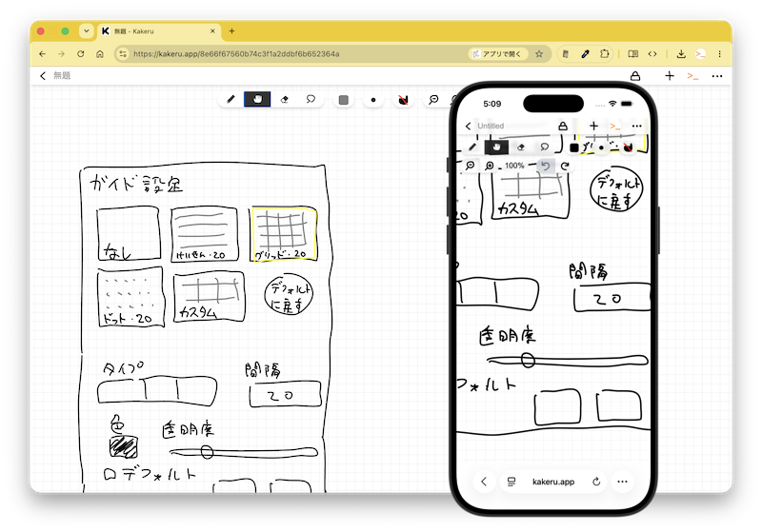Reload the kakeru.app page in browser toolbar
The height and width of the screenshot is (532, 762).
click(81, 54)
